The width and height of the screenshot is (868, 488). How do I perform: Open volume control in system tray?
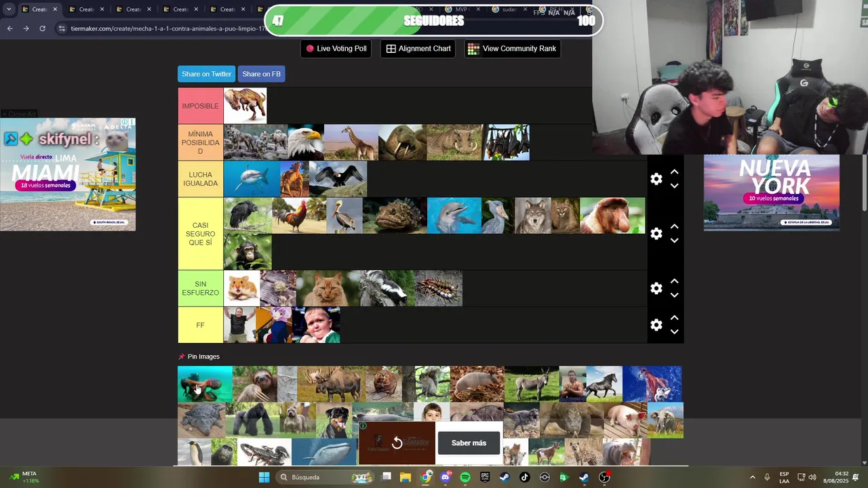click(812, 477)
